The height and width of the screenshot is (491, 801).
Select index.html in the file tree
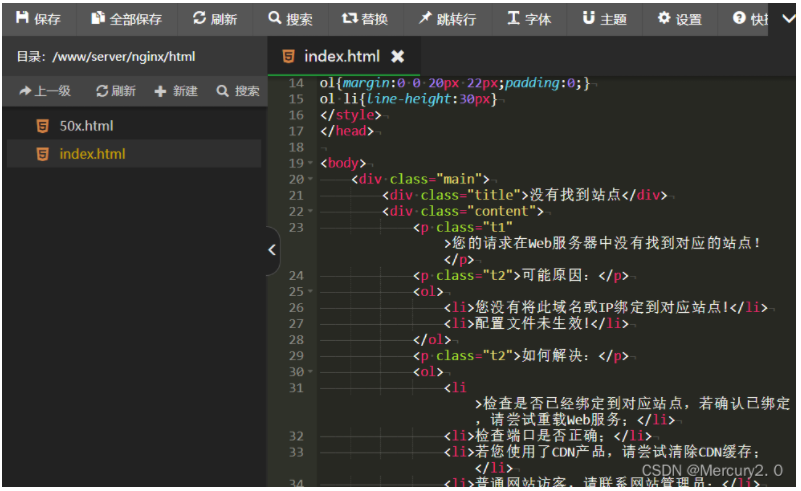point(134,154)
